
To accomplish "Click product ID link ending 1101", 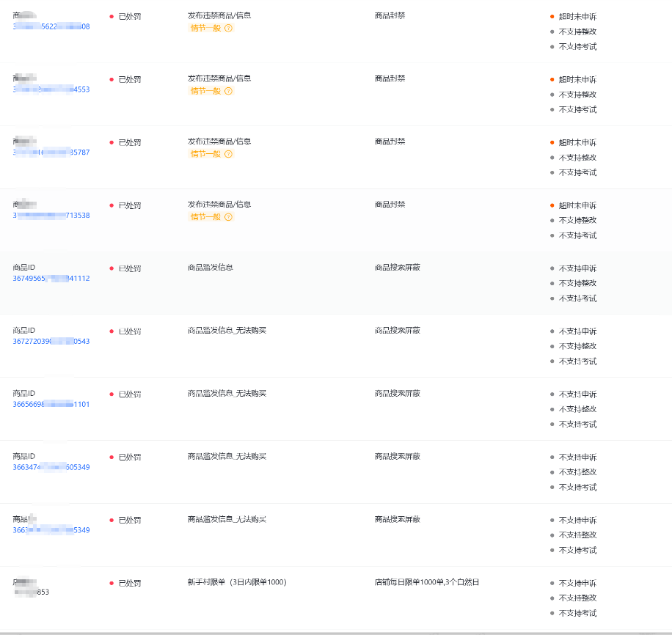I will [x=51, y=405].
